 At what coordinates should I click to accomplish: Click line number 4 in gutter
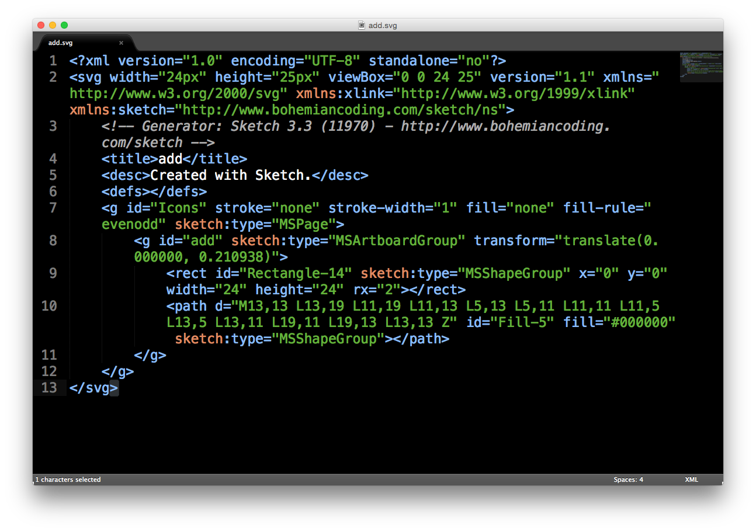coord(53,159)
